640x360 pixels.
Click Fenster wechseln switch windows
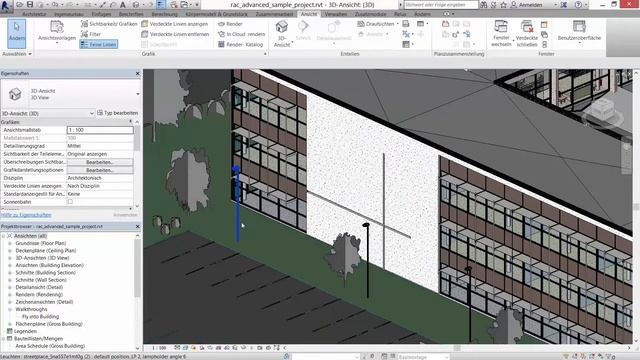(501, 33)
